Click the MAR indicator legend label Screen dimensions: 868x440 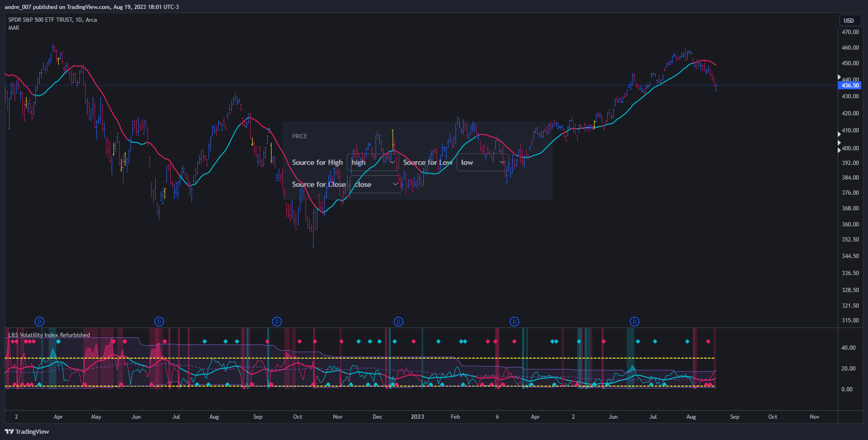coord(14,28)
